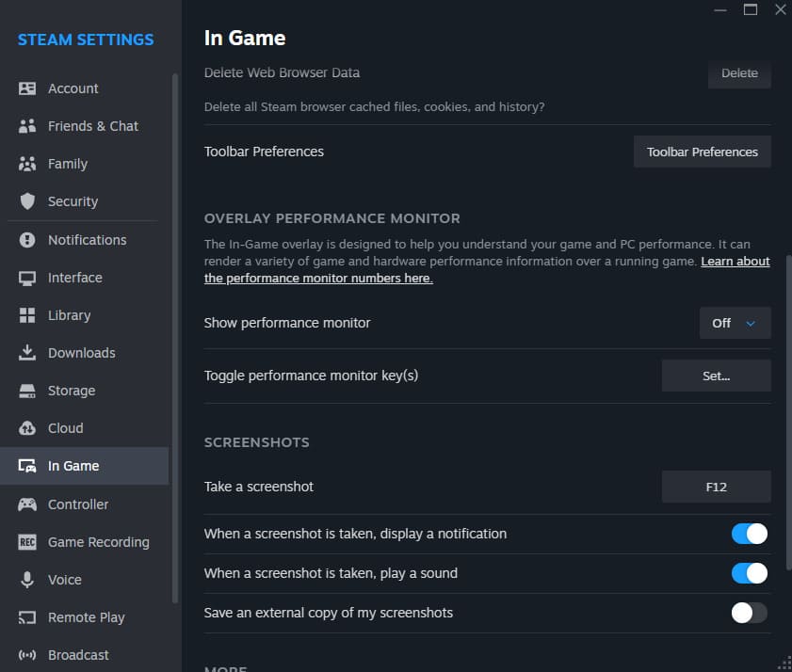Screen dimensions: 792x672
Task: Click the SCREENSHOTS section heading
Action: tap(256, 442)
